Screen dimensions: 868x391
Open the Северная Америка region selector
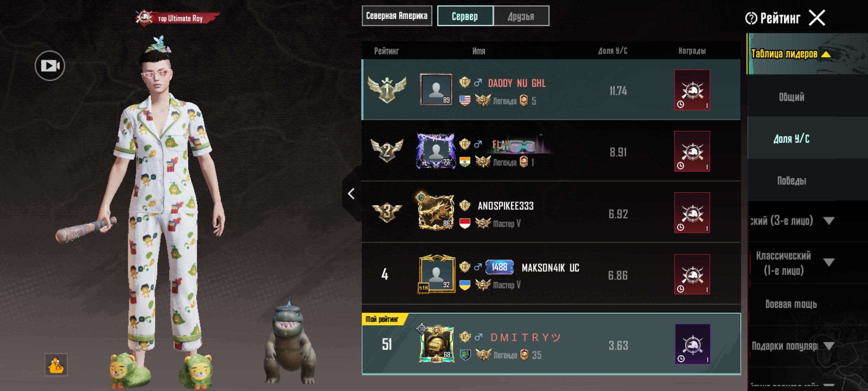397,15
